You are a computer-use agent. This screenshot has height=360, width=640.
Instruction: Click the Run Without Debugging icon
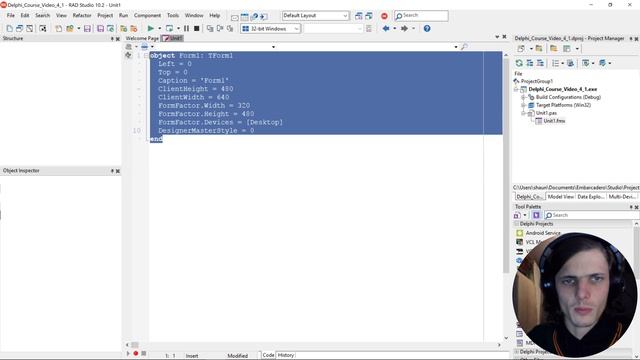(x=169, y=29)
